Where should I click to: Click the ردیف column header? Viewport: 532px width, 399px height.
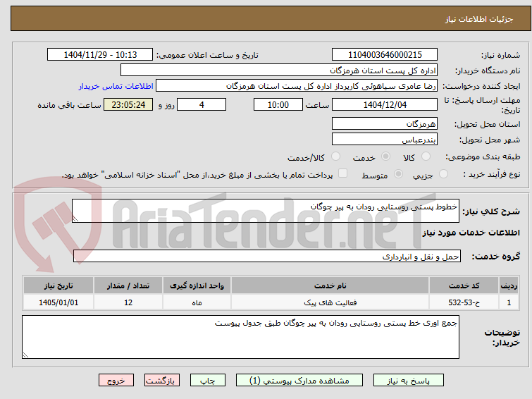pos(509,286)
